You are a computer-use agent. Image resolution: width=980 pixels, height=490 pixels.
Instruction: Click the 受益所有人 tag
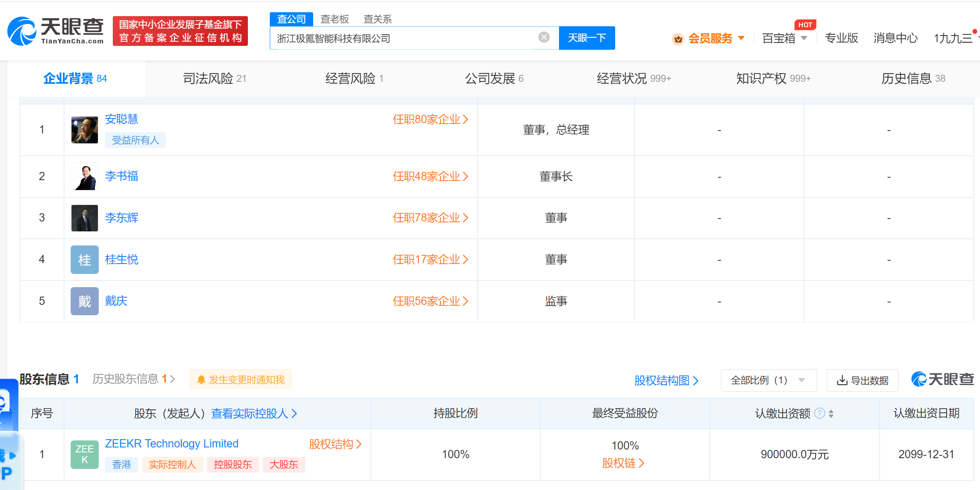[x=136, y=140]
